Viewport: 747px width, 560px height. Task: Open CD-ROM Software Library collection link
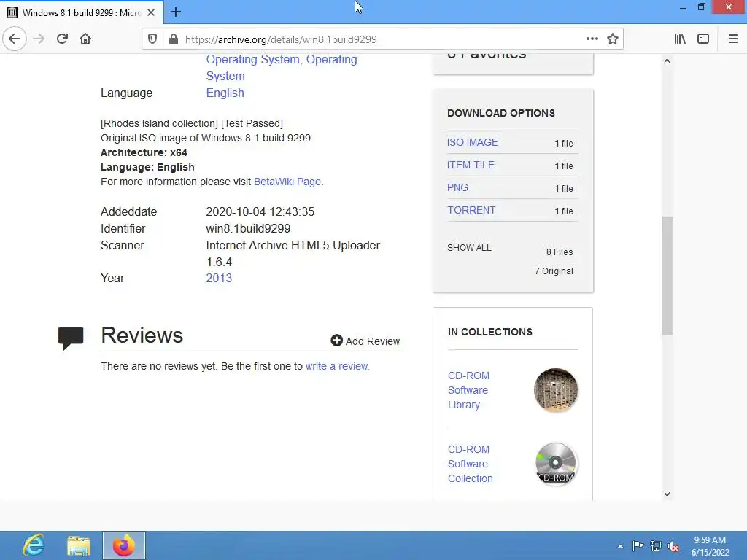click(x=469, y=390)
